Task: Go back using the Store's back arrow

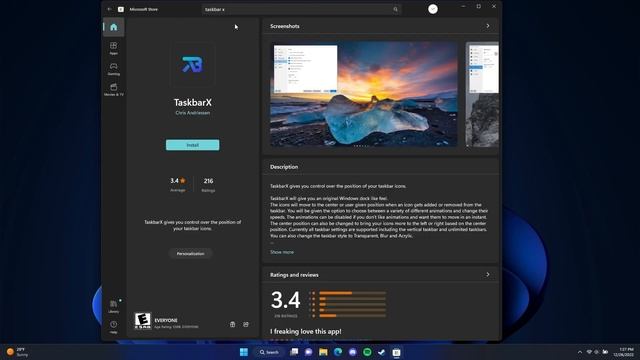Action: click(x=109, y=9)
